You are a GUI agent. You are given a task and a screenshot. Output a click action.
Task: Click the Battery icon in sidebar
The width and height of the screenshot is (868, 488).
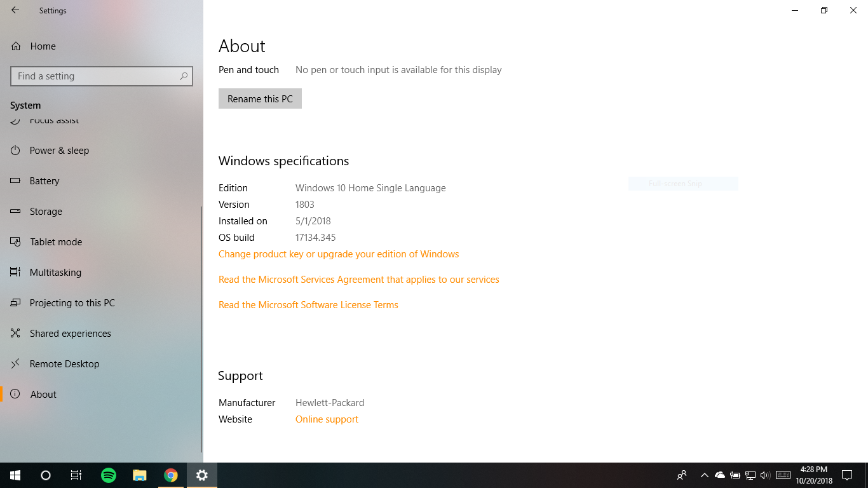16,181
